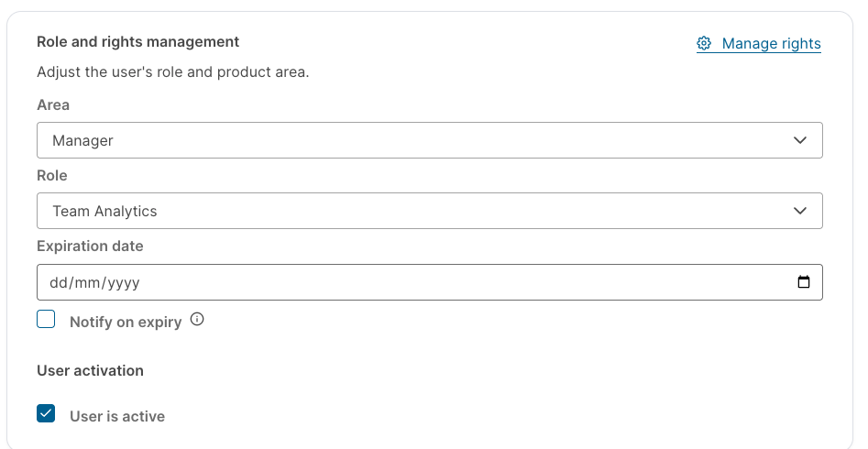Click the 'Notify on expiry' label text
868x449 pixels.
tap(126, 323)
